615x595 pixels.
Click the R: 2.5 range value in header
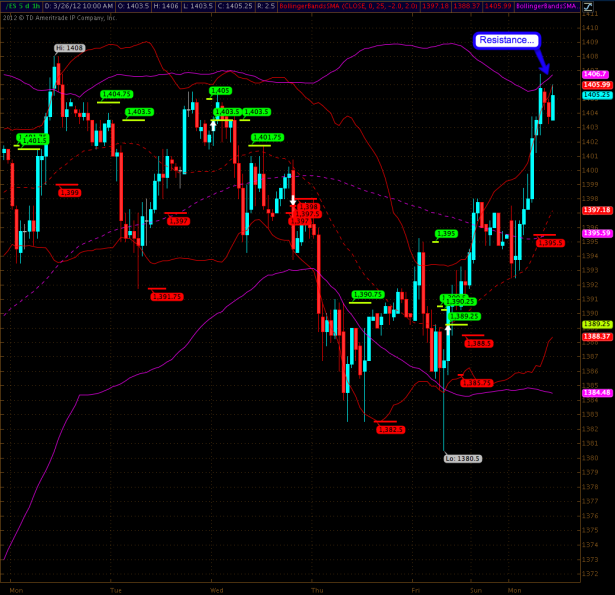pyautogui.click(x=266, y=6)
